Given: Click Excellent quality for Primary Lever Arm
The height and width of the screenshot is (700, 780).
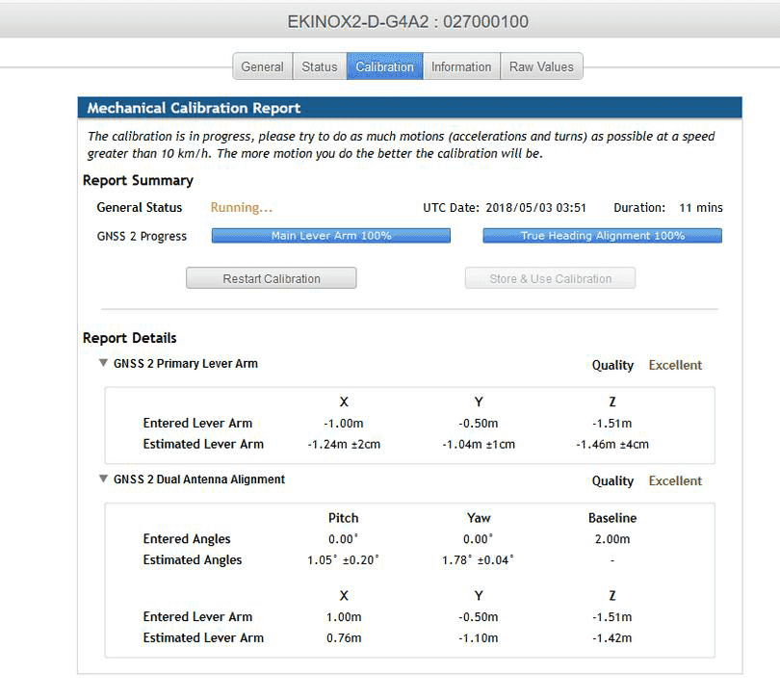Looking at the screenshot, I should pyautogui.click(x=675, y=365).
